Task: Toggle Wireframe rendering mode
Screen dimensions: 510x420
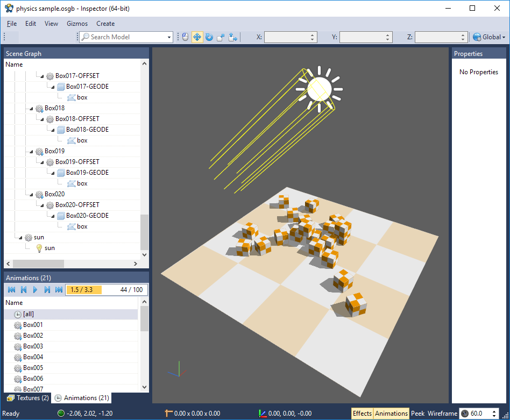Action: coord(442,414)
